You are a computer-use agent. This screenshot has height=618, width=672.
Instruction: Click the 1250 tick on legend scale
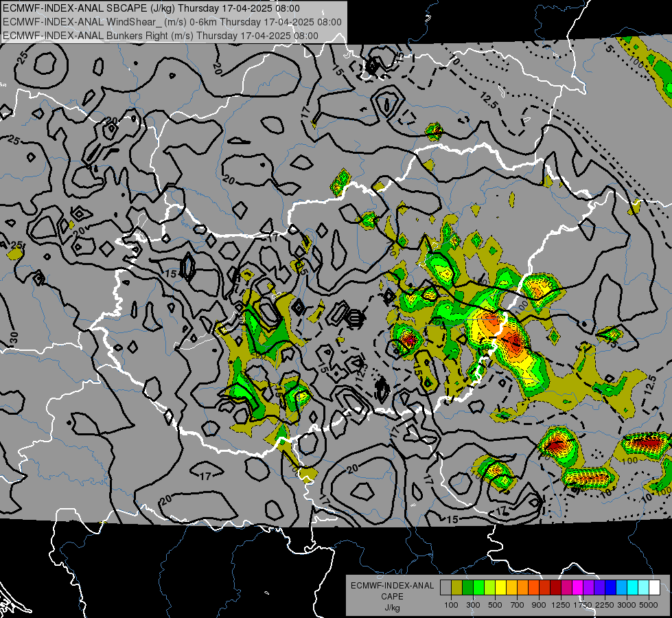[x=561, y=605]
